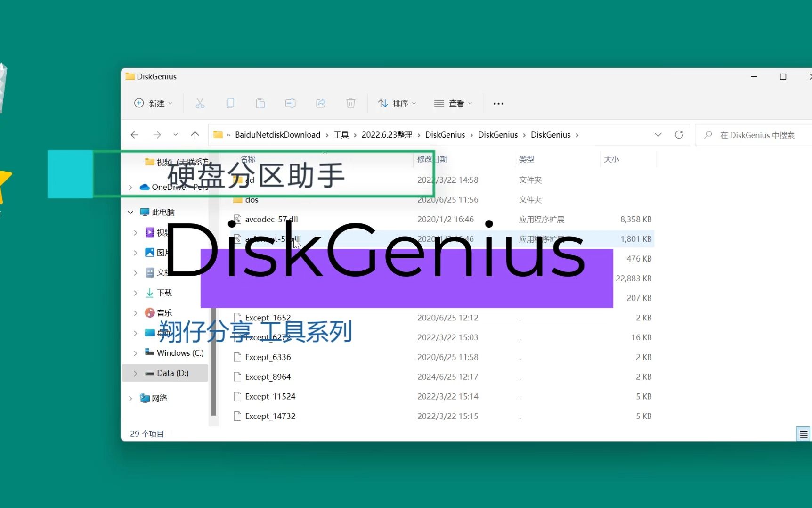Go back with the left arrow
Screen dimensions: 812x508
[135, 135]
